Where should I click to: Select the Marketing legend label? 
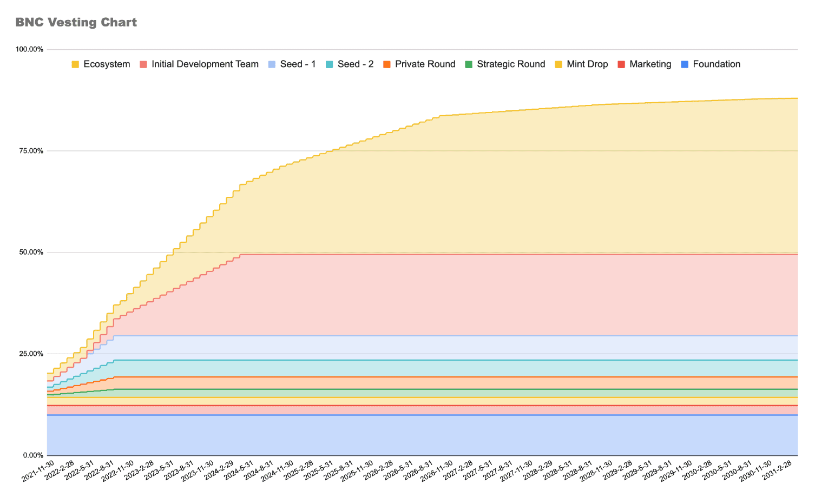pos(650,64)
